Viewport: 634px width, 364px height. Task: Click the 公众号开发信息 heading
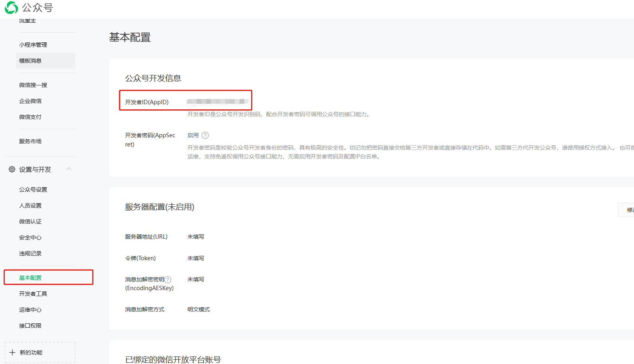[153, 78]
